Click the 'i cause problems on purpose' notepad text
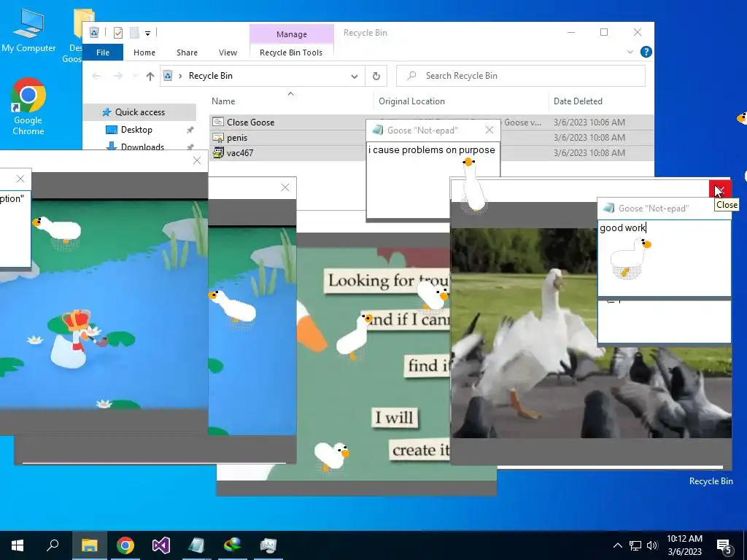 (x=432, y=150)
